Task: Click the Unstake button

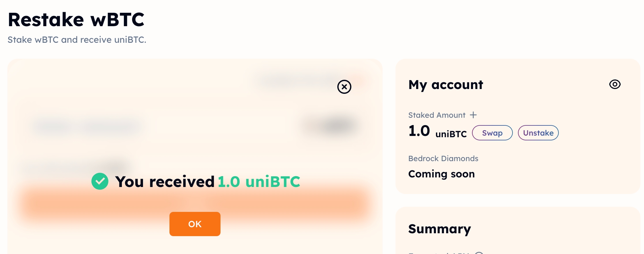Action: [538, 133]
